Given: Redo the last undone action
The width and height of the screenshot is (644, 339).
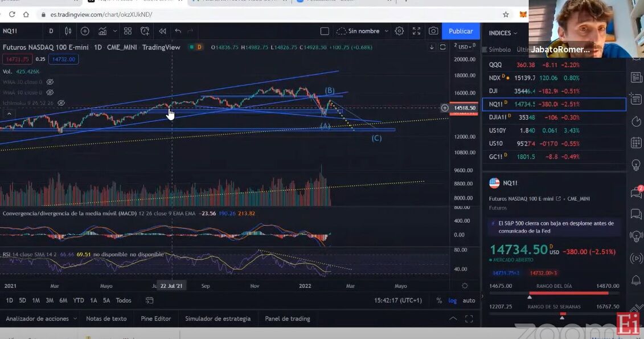Looking at the screenshot, I should click(190, 31).
